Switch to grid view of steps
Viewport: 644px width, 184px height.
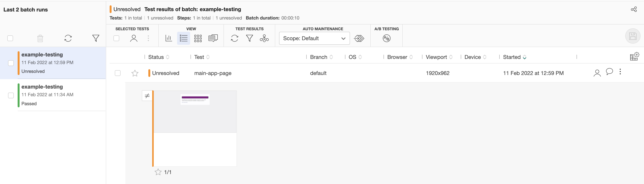point(198,38)
